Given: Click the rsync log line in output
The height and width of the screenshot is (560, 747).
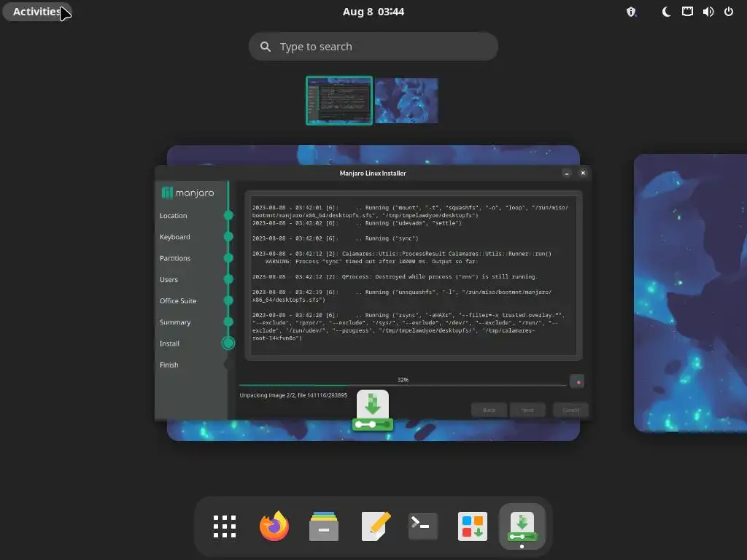Looking at the screenshot, I should coord(409,327).
